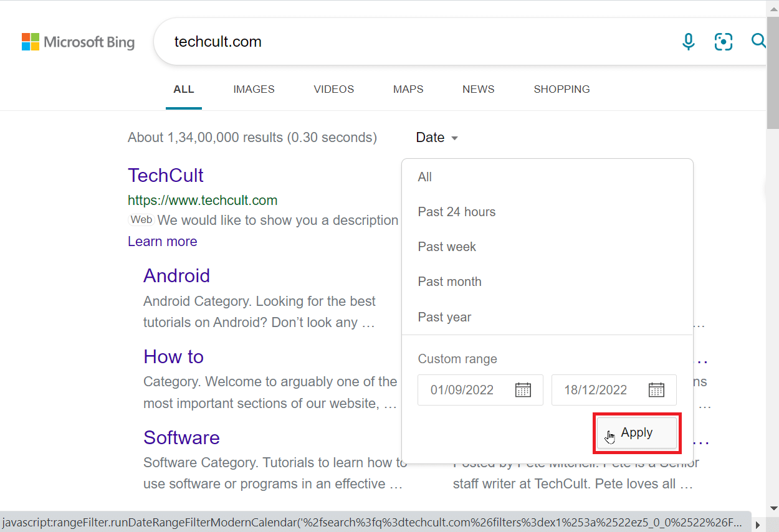The width and height of the screenshot is (779, 532).
Task: Switch to the ALL tab
Action: [184, 90]
